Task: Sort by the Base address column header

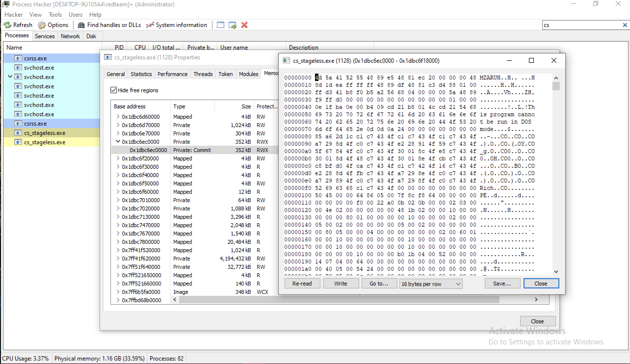Action: (141, 106)
